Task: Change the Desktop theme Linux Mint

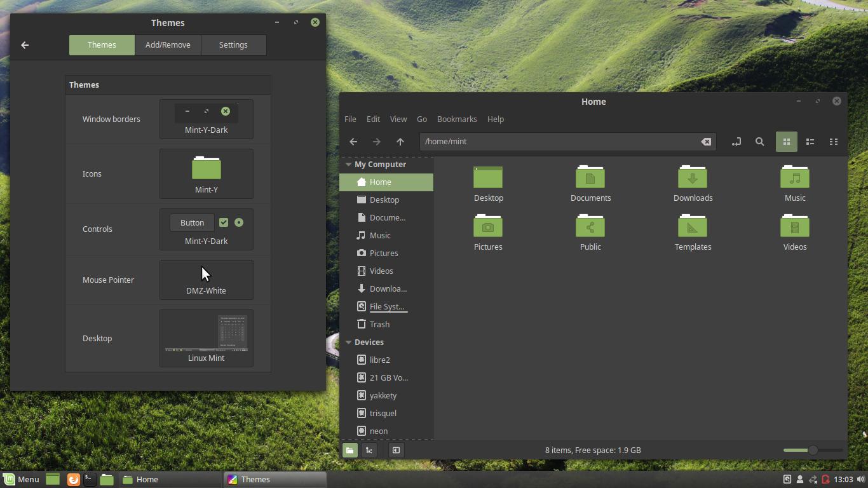Action: 207,339
